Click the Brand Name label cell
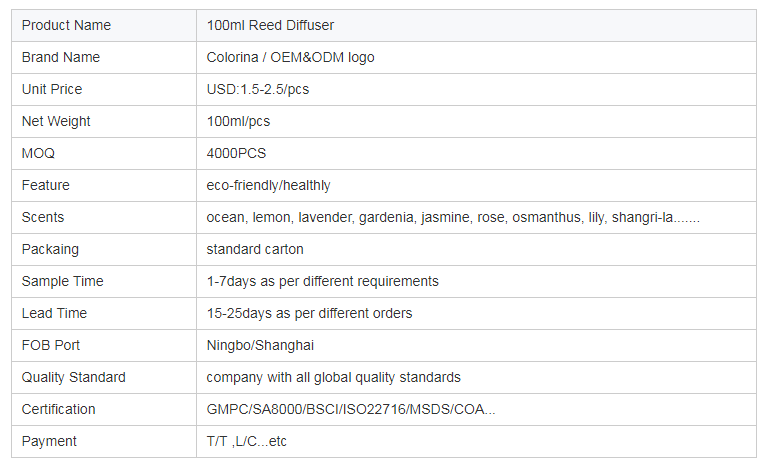 [104, 57]
